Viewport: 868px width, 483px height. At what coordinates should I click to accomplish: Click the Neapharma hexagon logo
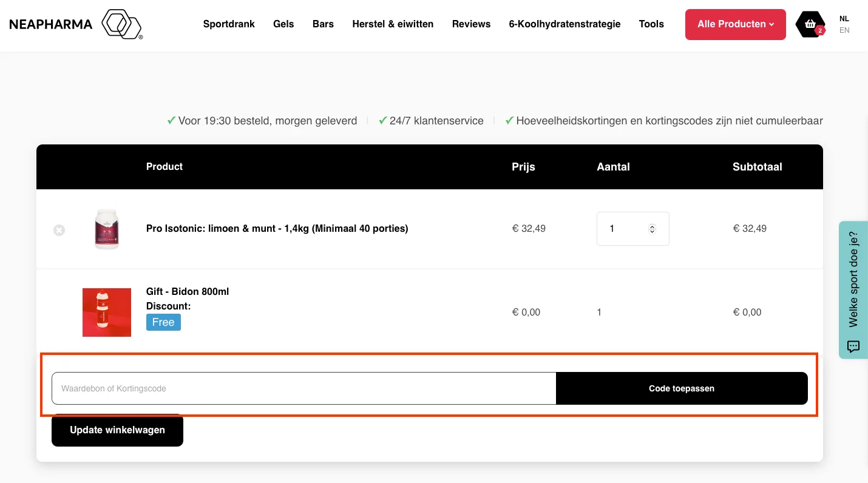(x=121, y=24)
